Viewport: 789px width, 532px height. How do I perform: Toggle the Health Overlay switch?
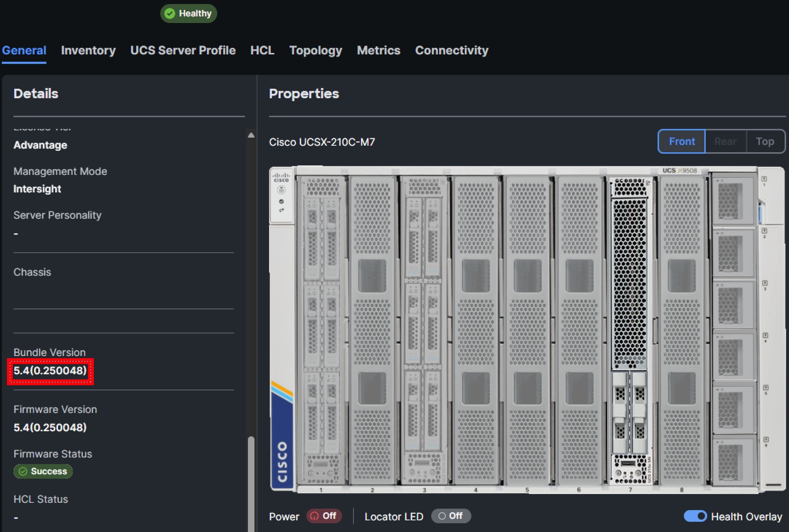point(695,516)
